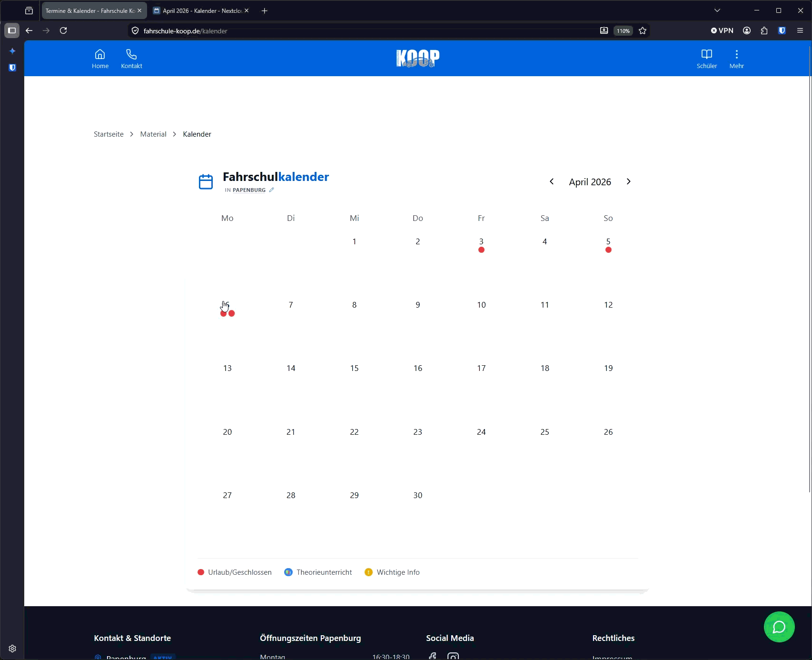Click the Wichtige Info yellow legend dot
812x660 pixels.
368,572
